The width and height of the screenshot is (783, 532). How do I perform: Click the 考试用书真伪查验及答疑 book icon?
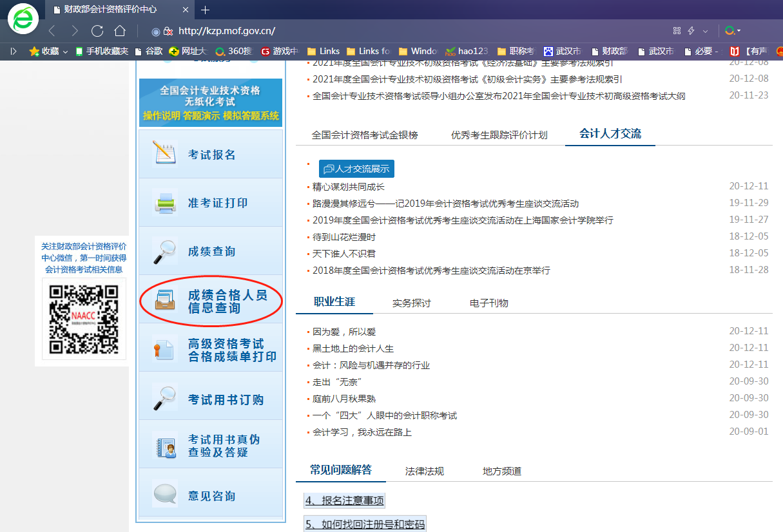point(164,446)
